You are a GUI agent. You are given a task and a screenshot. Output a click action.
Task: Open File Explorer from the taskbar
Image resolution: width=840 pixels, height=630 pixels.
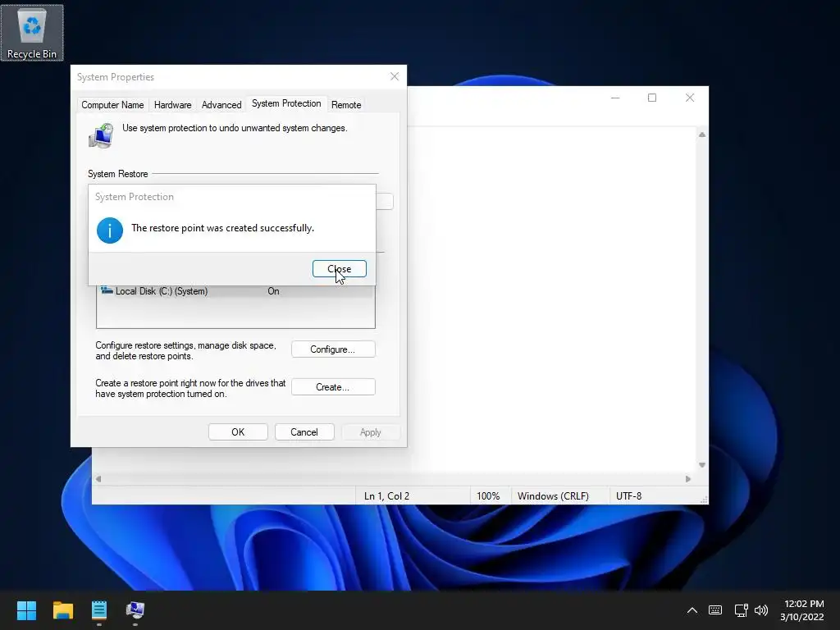(62, 610)
